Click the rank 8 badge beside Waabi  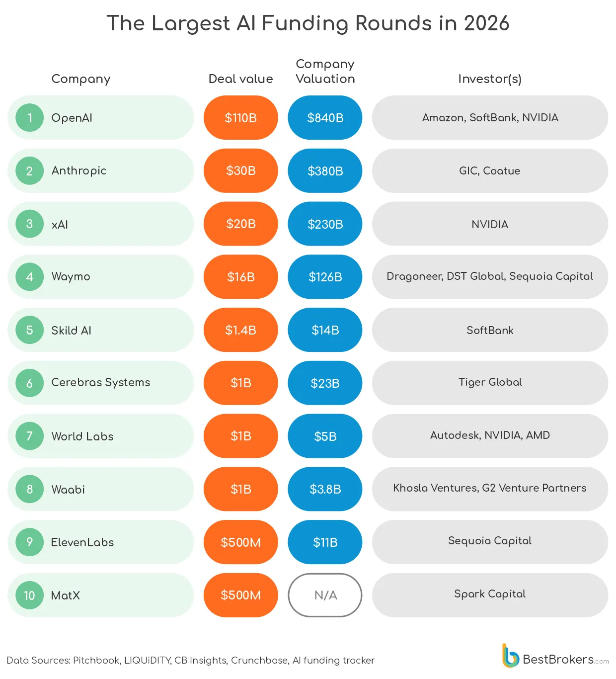coord(30,489)
